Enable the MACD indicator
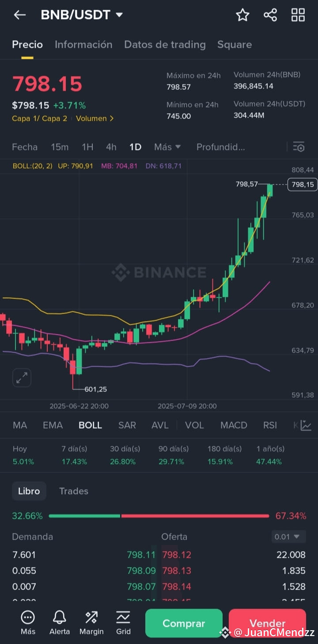Viewport: 318px width, 644px height. point(234,425)
